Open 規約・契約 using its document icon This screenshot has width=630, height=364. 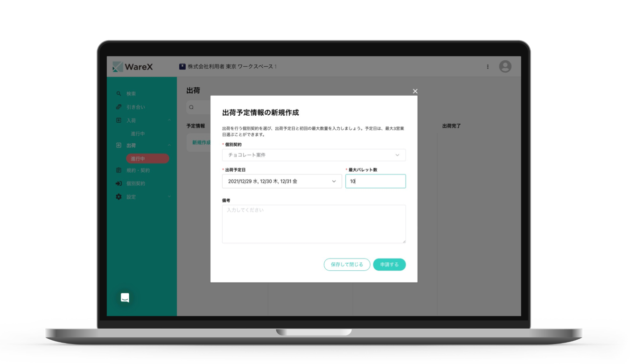click(x=119, y=170)
